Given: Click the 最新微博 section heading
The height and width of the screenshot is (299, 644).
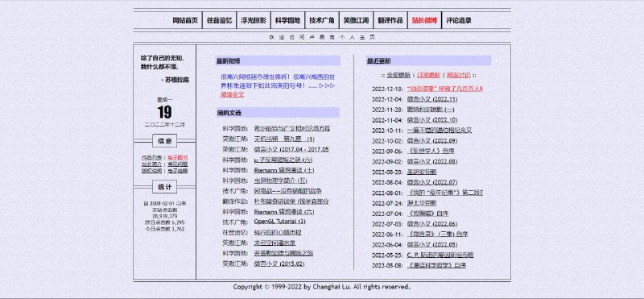Looking at the screenshot, I should [229, 61].
